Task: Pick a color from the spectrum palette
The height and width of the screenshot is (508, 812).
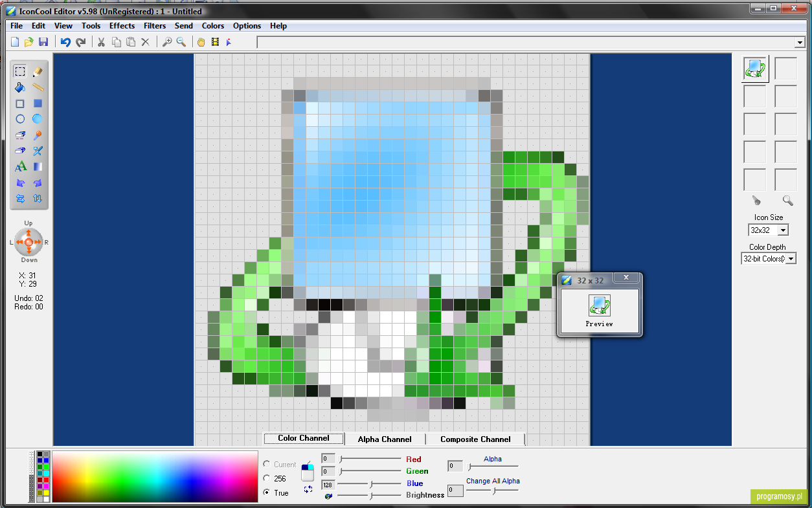Action: tap(155, 477)
